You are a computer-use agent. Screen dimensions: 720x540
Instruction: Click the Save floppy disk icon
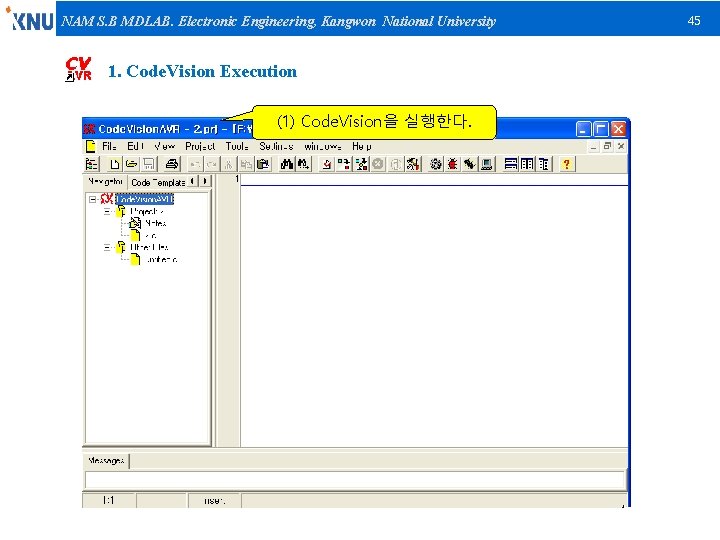click(x=149, y=164)
